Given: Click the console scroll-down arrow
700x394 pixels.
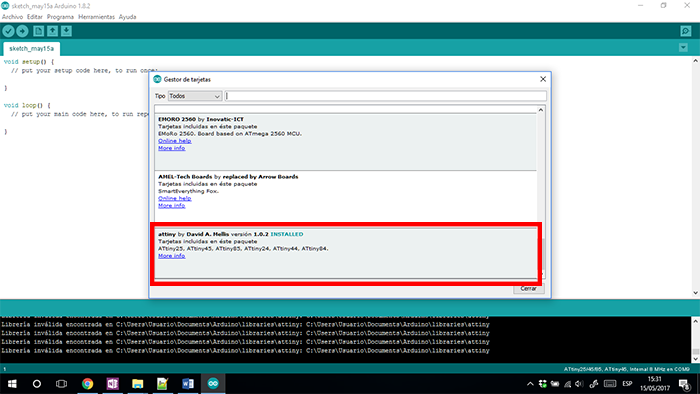Looking at the screenshot, I should (696, 359).
